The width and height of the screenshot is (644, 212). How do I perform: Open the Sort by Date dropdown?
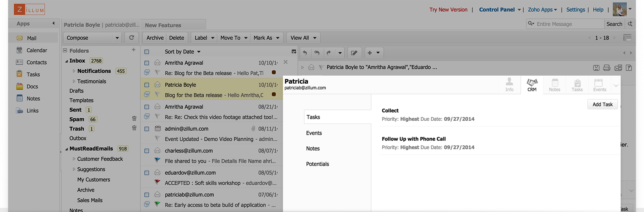click(x=182, y=52)
